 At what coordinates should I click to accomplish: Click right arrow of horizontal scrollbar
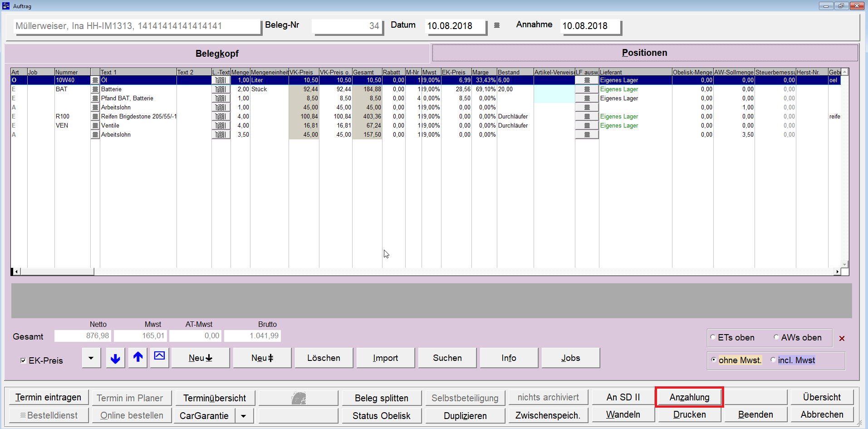pyautogui.click(x=837, y=271)
